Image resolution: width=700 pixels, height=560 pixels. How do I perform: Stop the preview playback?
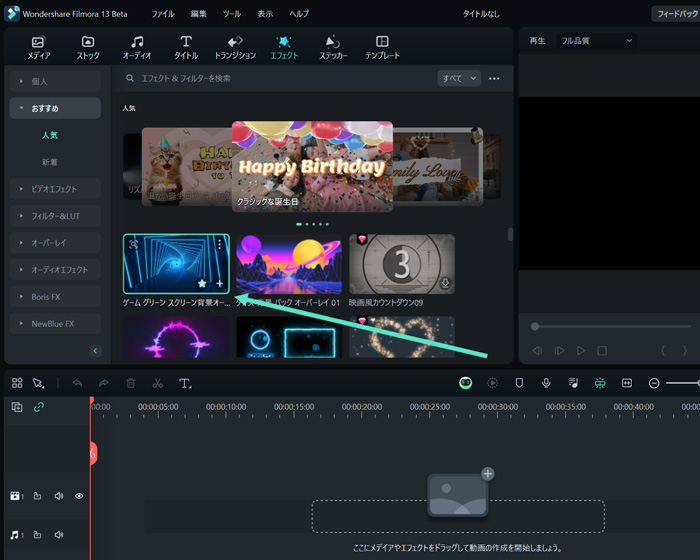602,351
